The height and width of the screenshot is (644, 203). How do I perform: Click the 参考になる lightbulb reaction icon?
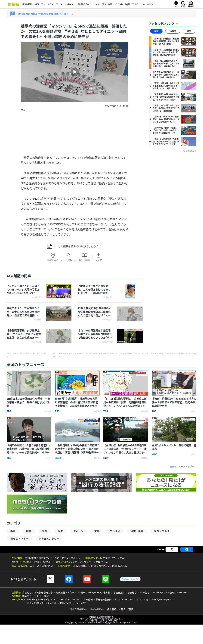pos(53,255)
